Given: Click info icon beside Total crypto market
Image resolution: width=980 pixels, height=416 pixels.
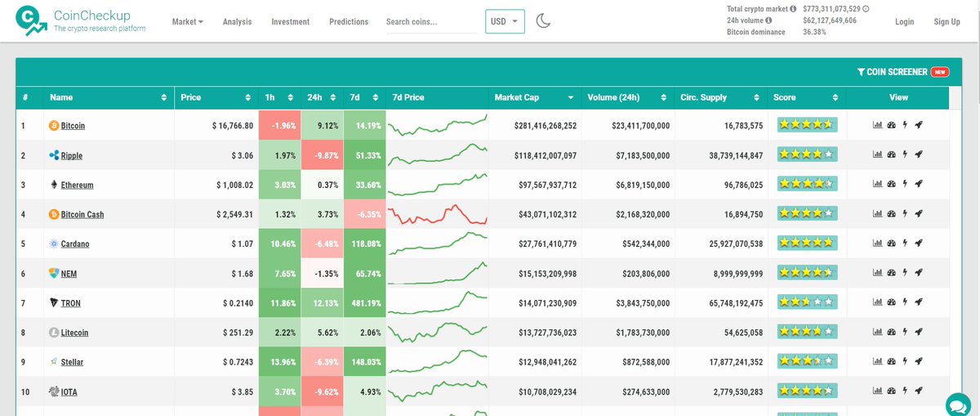Looking at the screenshot, I should coord(793,9).
